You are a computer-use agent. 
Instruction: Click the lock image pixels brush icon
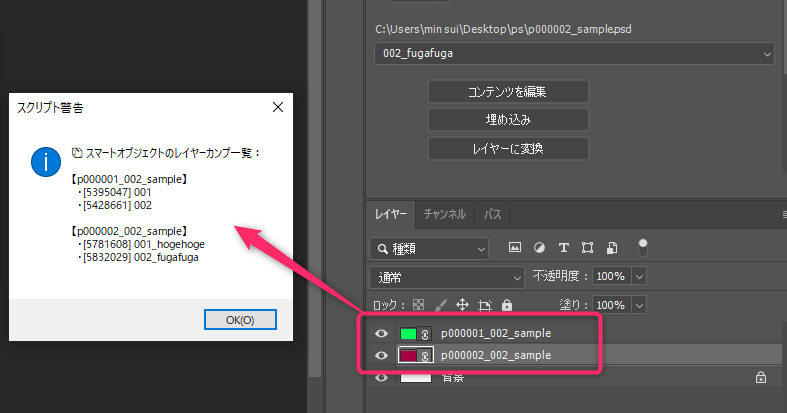coord(440,304)
